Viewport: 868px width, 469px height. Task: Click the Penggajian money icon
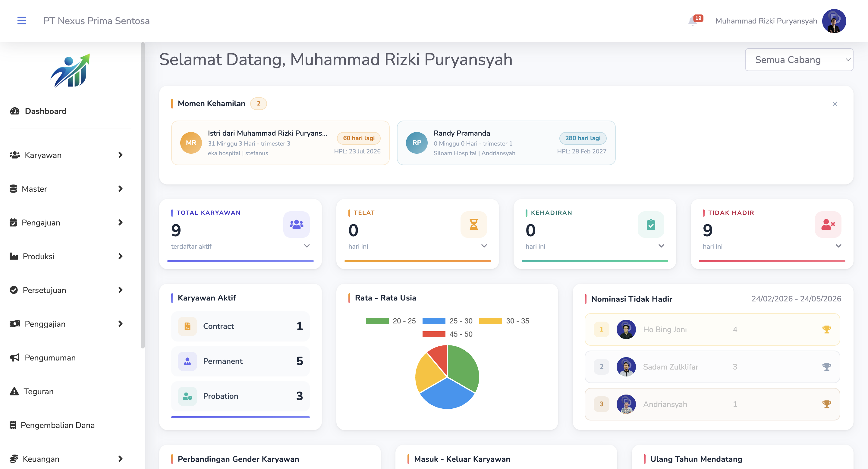14,323
